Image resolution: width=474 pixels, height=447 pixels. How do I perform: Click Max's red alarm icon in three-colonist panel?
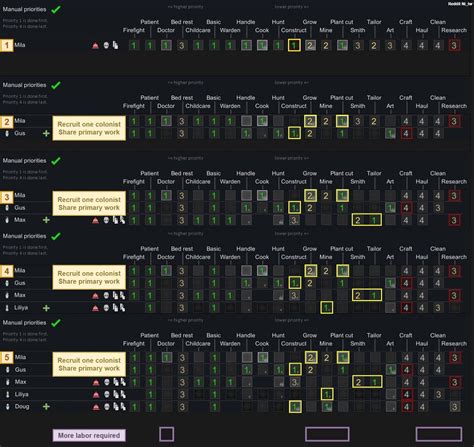(x=95, y=220)
